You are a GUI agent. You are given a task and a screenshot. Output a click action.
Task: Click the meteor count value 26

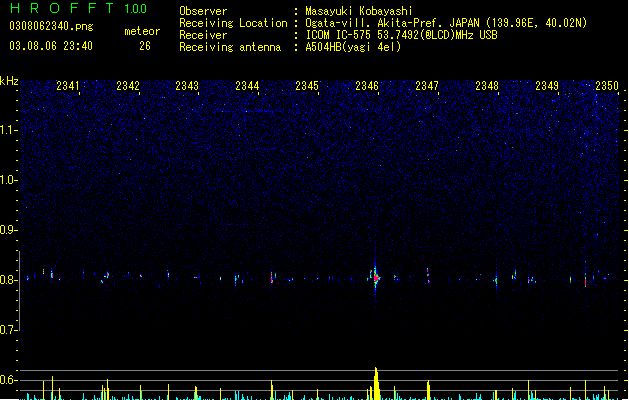[145, 46]
